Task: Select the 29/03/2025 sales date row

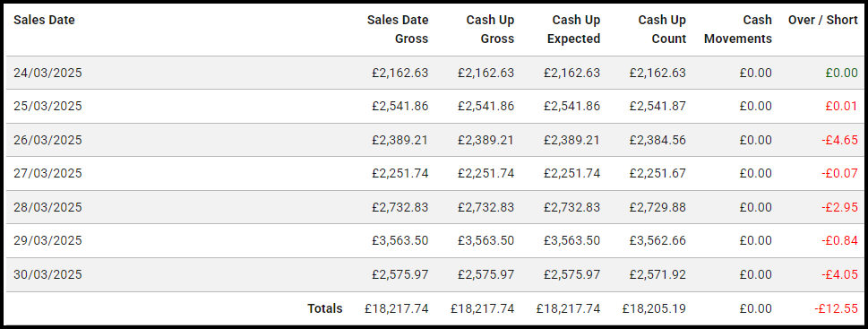Action: click(434, 241)
